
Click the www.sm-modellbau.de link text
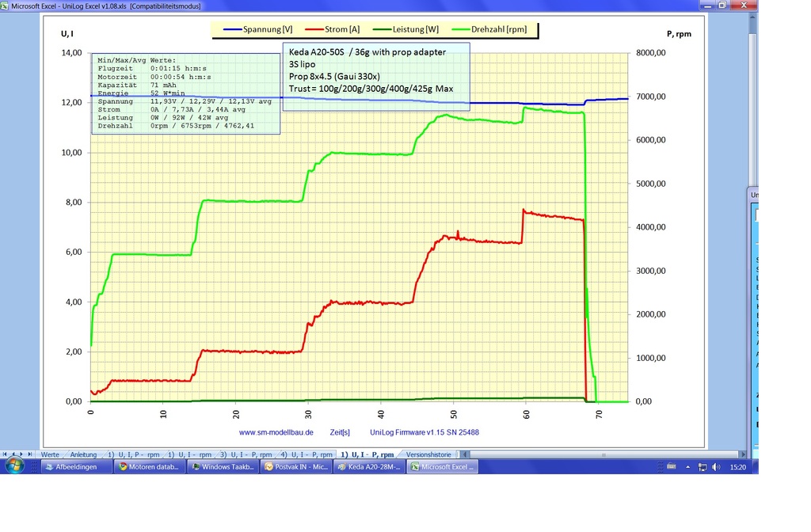(x=276, y=432)
